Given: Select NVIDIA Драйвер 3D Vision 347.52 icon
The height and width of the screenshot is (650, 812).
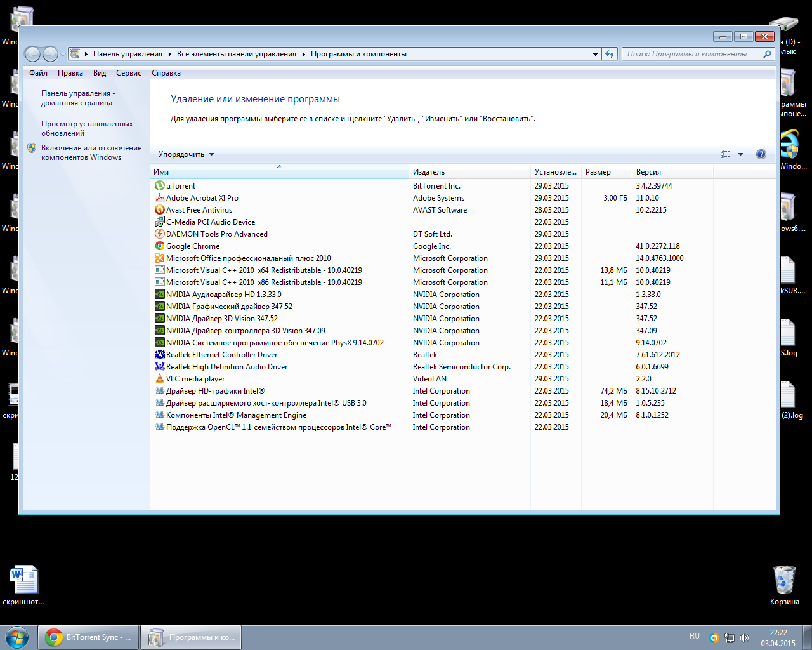Looking at the screenshot, I should (x=160, y=319).
